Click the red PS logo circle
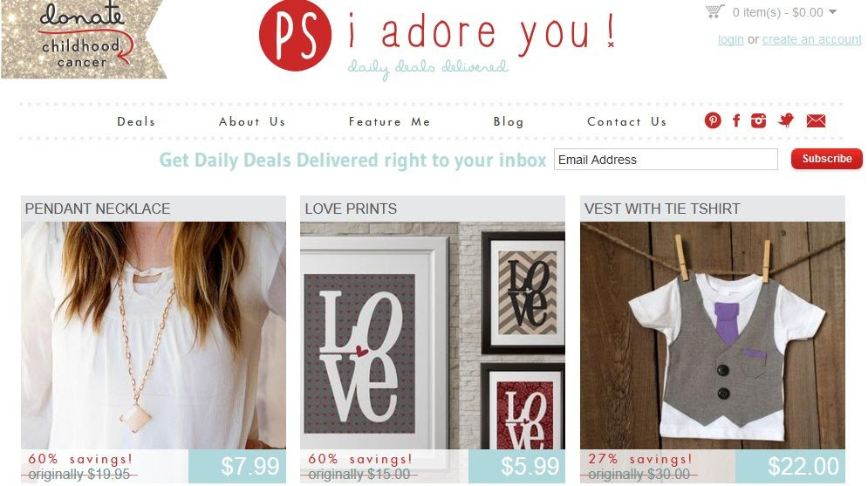The image size is (868, 486). (296, 36)
